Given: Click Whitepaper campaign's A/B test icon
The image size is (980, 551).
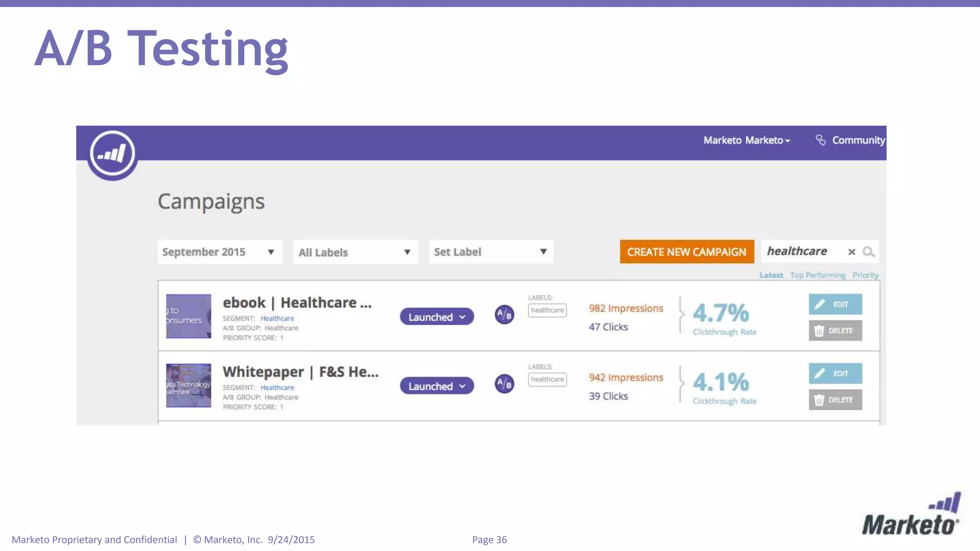Looking at the screenshot, I should pyautogui.click(x=504, y=384).
